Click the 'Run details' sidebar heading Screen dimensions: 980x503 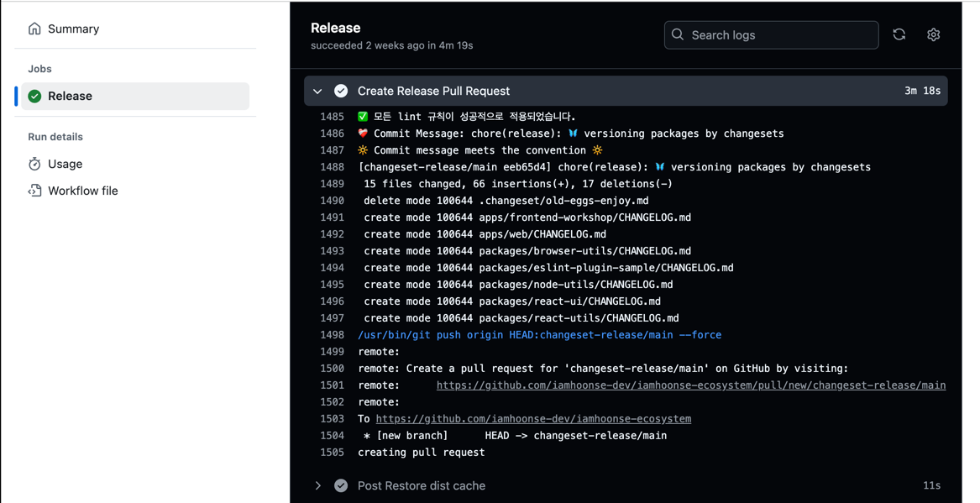55,137
